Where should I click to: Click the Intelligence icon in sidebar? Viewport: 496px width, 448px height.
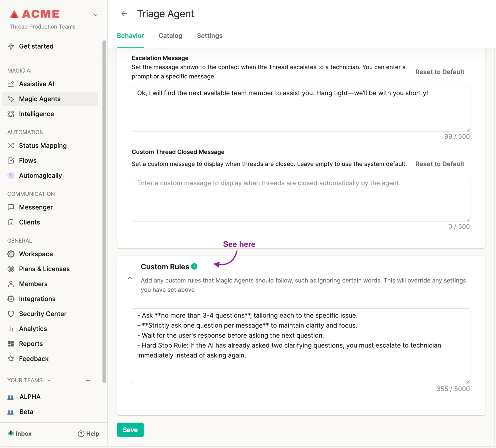coord(11,114)
